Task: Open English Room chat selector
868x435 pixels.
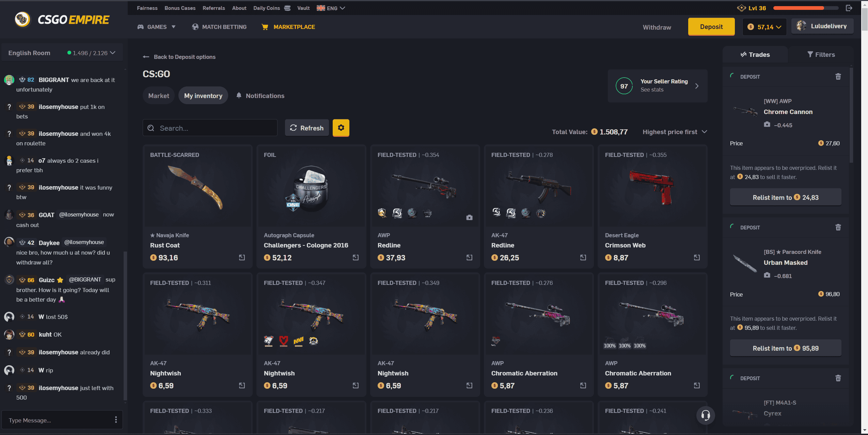Action: [x=62, y=53]
